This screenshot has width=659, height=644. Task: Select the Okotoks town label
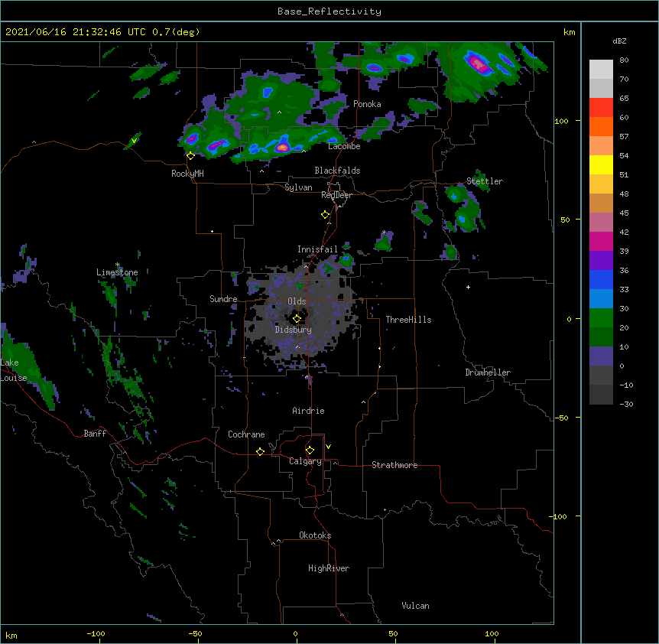click(x=315, y=535)
